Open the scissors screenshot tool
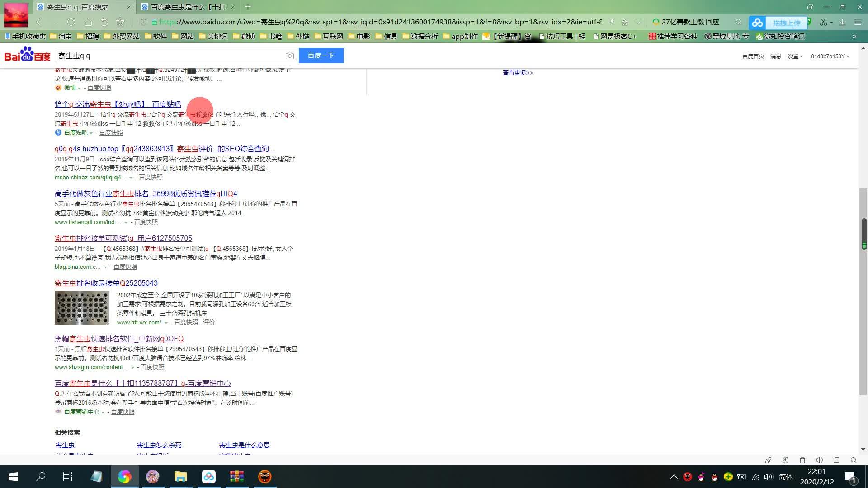Screen dimensions: 868x488 point(823,22)
